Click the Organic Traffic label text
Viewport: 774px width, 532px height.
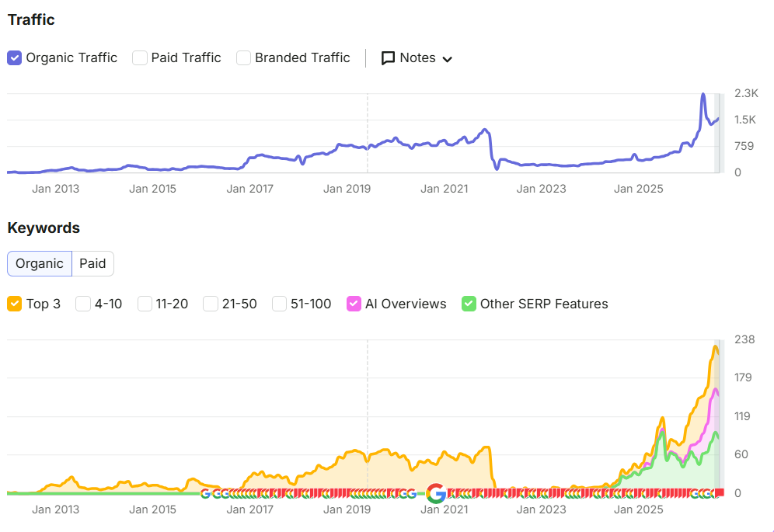(71, 57)
